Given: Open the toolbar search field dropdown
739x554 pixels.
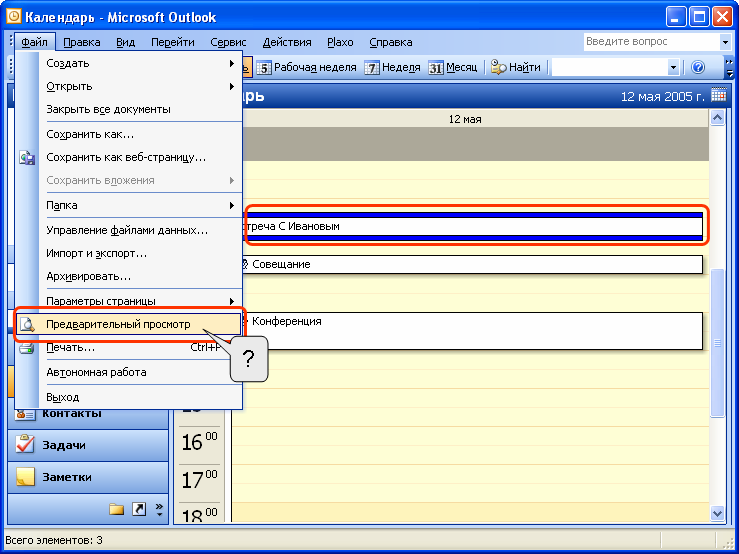Looking at the screenshot, I should coord(673,67).
